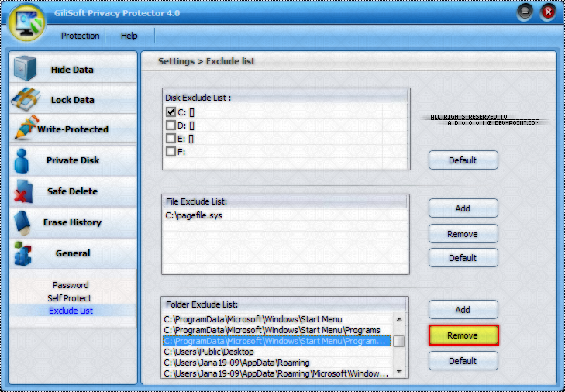Open the Protection menu
The image size is (565, 392).
(x=80, y=36)
